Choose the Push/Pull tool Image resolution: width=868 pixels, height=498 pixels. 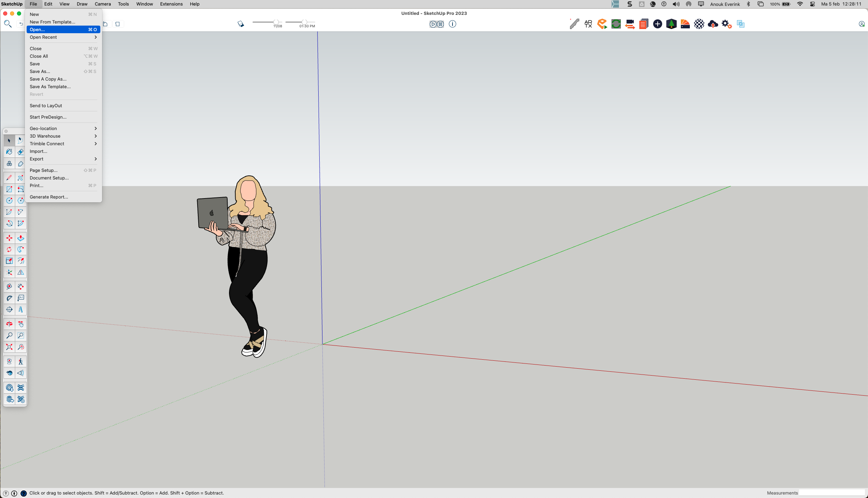pos(21,238)
